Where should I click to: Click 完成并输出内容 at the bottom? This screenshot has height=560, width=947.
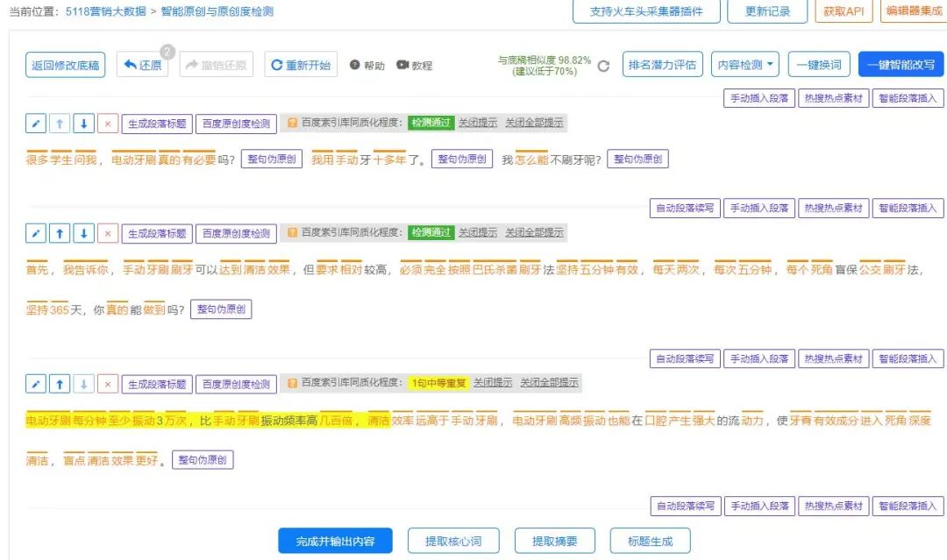pyautogui.click(x=336, y=540)
